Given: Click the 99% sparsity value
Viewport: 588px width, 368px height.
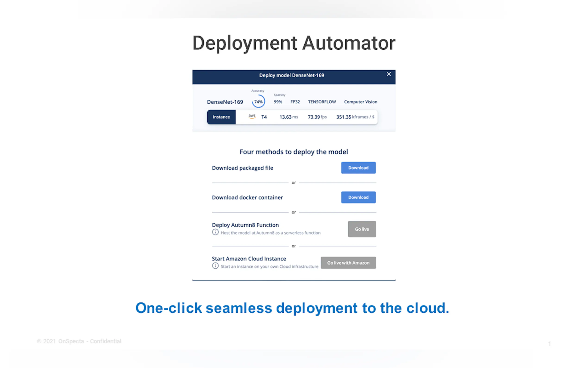Looking at the screenshot, I should pyautogui.click(x=278, y=102).
